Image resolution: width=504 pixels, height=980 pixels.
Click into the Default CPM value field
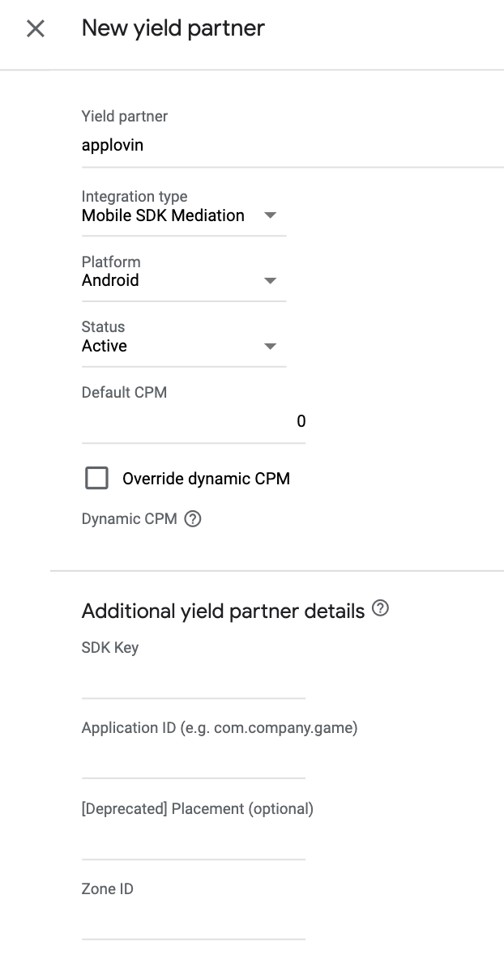193,421
